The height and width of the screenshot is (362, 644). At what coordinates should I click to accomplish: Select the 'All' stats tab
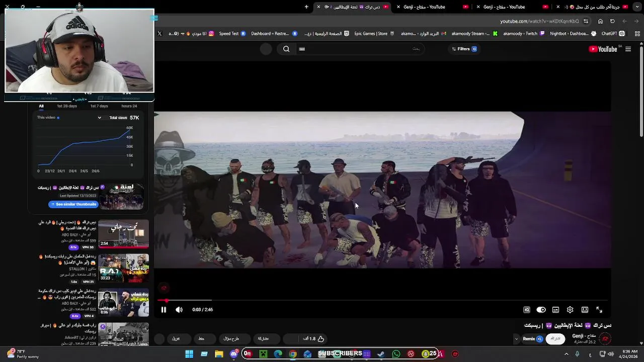41,106
